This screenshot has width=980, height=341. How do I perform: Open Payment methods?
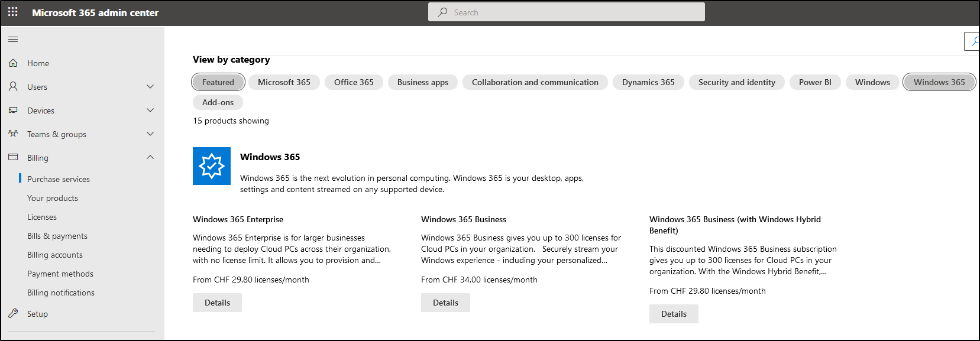pyautogui.click(x=60, y=274)
